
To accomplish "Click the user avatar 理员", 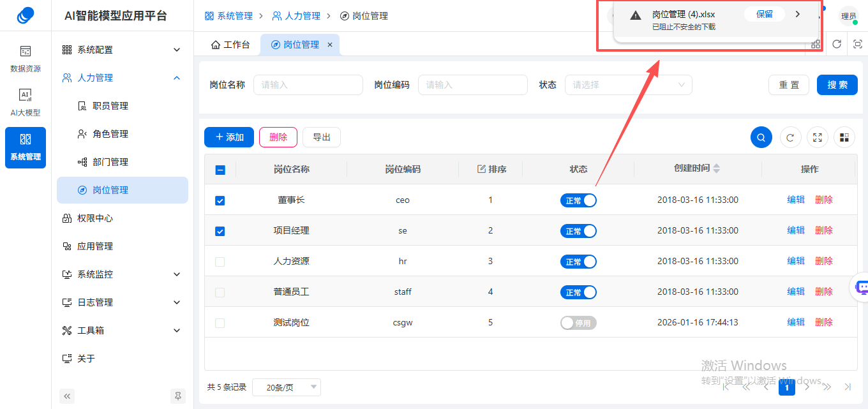I will click(848, 16).
